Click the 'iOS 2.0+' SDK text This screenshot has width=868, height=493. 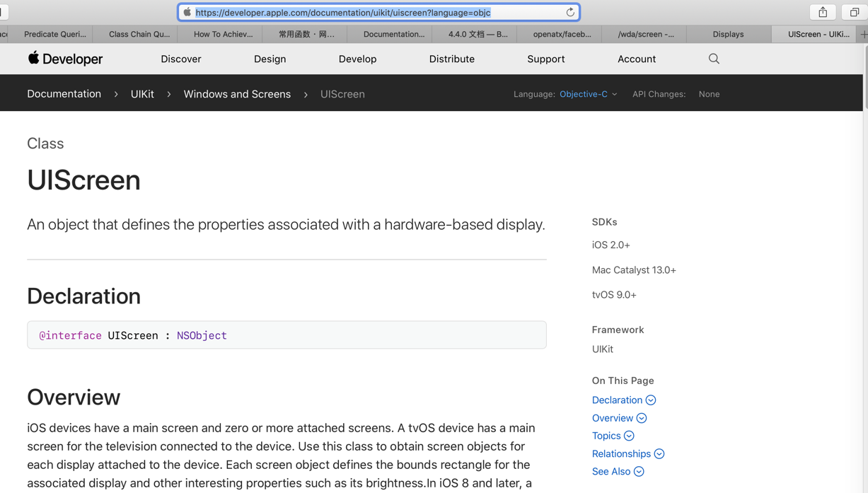611,245
